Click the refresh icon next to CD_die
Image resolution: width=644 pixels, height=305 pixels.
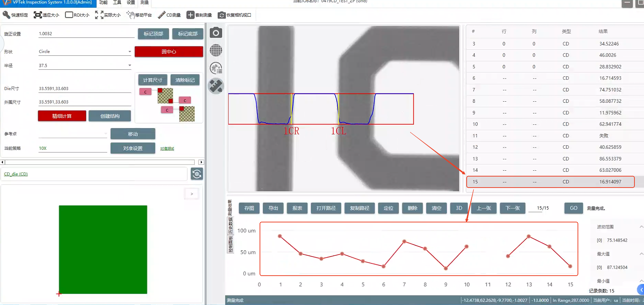(197, 174)
